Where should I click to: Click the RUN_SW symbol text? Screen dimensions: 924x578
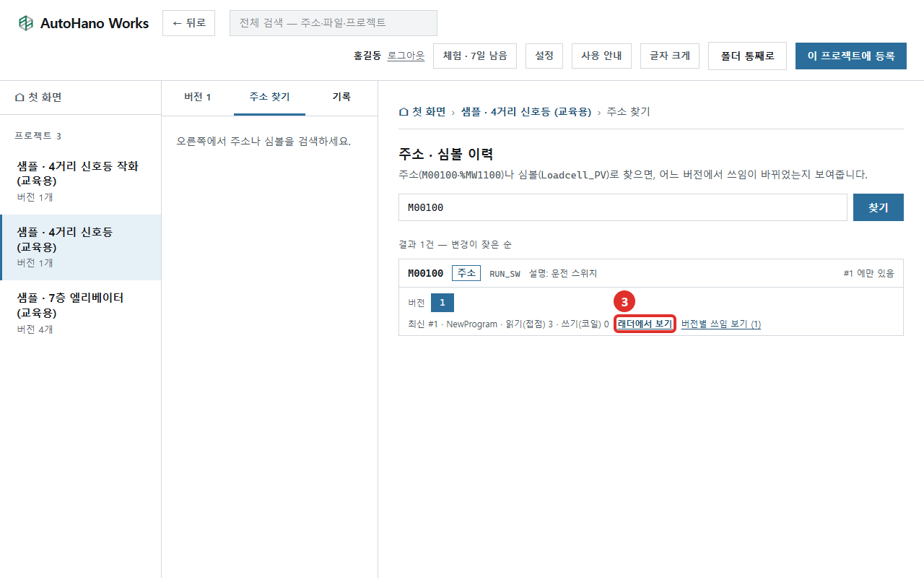tap(505, 274)
